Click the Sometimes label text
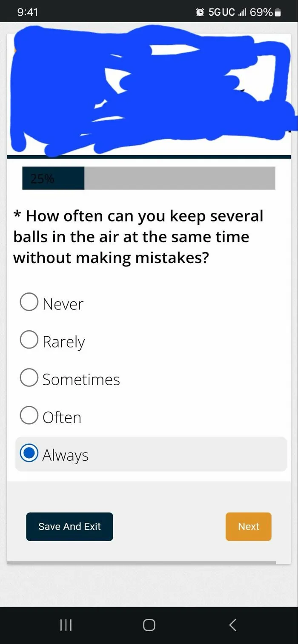The height and width of the screenshot is (644, 298). pos(81,379)
